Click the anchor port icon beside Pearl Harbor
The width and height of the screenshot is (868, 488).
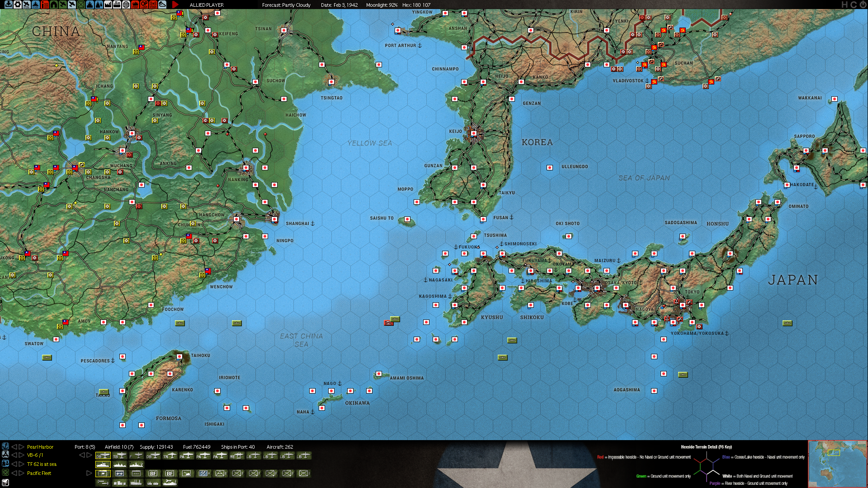click(x=5, y=446)
